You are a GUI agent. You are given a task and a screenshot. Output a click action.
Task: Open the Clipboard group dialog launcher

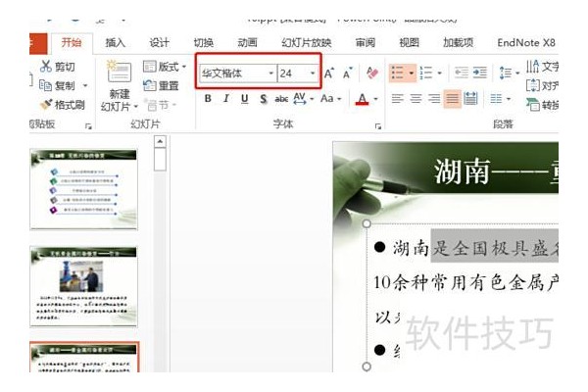pos(88,126)
